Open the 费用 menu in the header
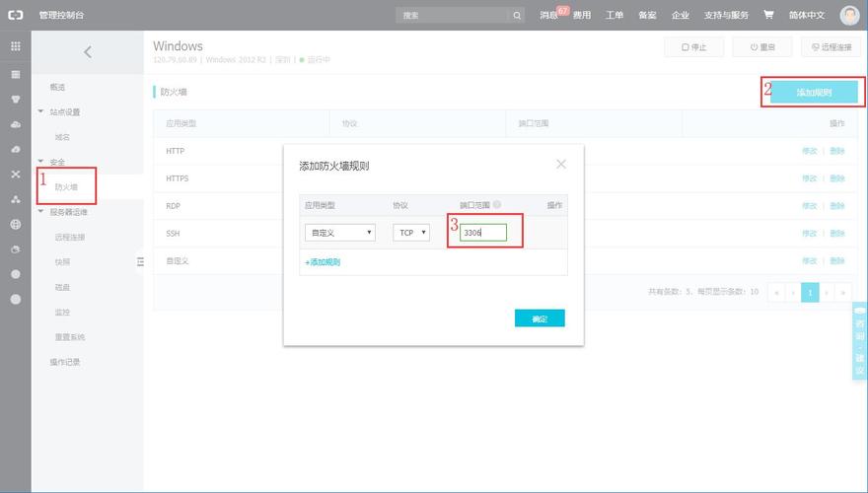 (582, 15)
